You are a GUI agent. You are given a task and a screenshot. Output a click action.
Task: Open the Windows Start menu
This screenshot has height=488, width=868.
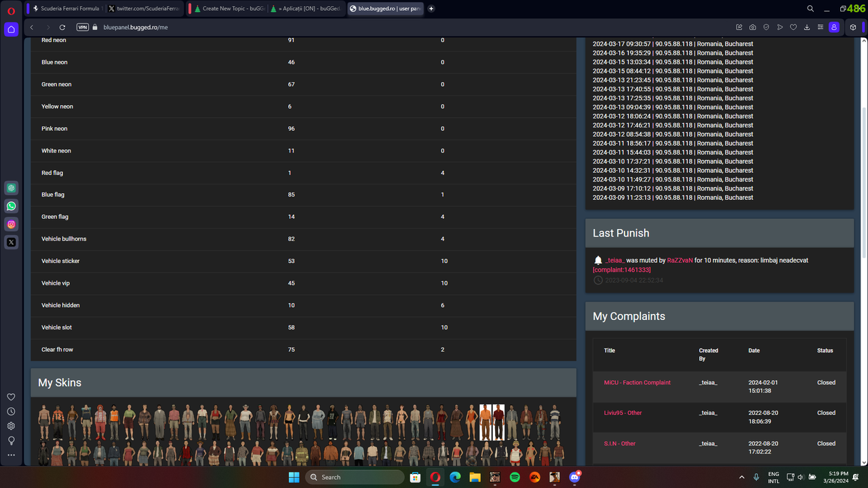pos(294,477)
